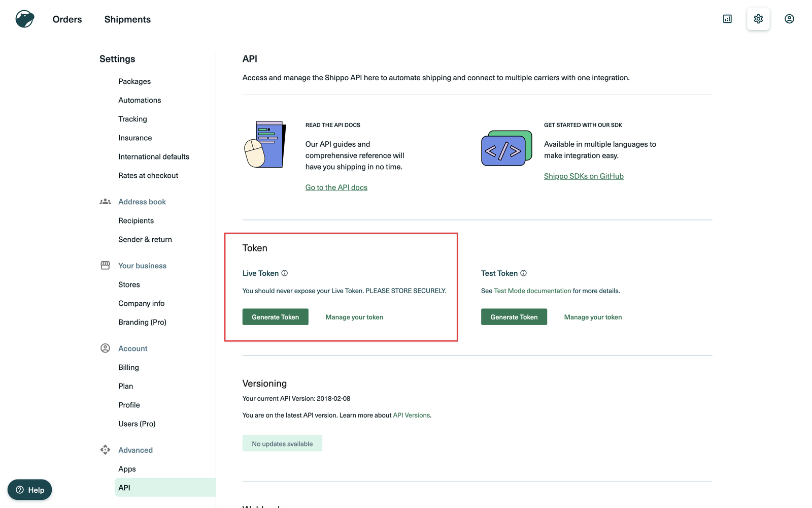Click the Advanced section icon
Viewport: 812px width, 508px height.
pos(105,450)
